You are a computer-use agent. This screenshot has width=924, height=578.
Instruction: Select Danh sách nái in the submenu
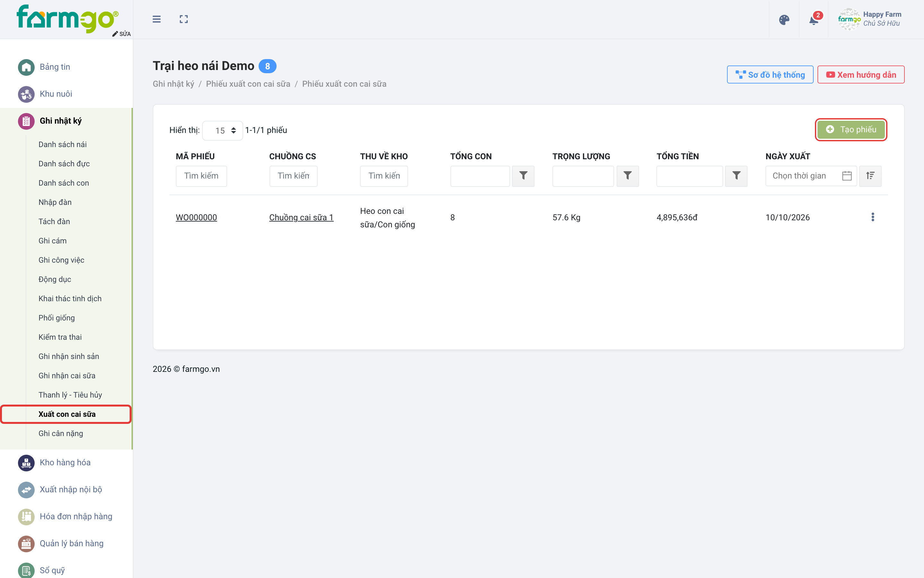click(x=63, y=144)
